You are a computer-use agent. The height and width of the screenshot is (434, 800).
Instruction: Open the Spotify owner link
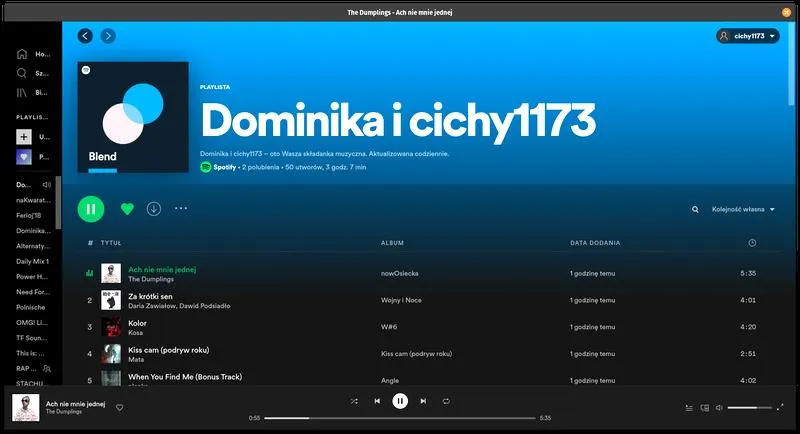[224, 167]
